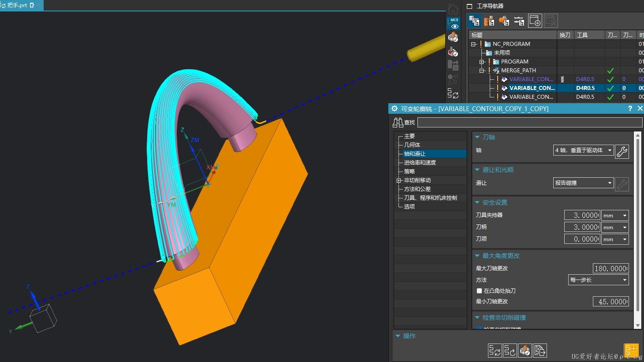Click into the 查找 search field
644x362 pixels.
click(530, 122)
